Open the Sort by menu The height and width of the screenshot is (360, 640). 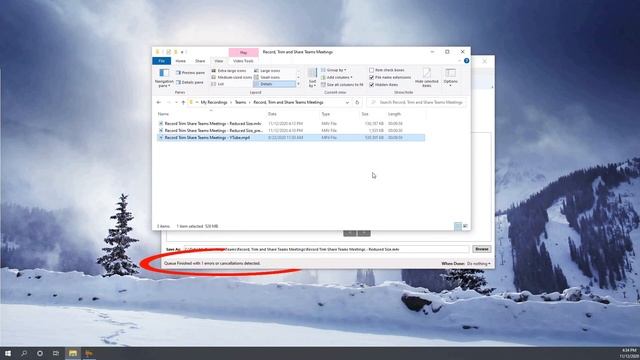click(x=312, y=78)
